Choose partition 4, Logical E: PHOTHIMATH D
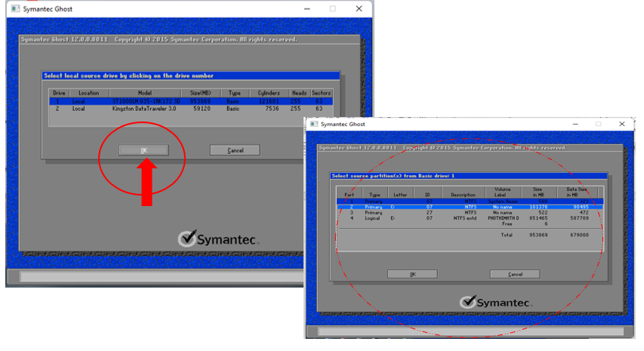This screenshot has width=644, height=351. (467, 219)
